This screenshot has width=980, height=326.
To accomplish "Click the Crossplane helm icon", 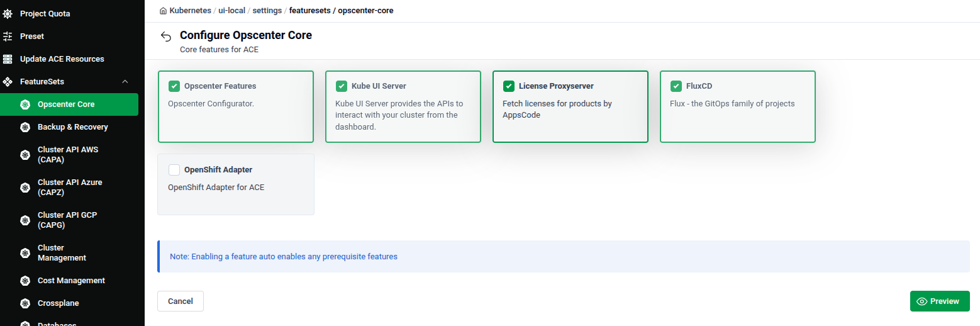I will coord(25,303).
